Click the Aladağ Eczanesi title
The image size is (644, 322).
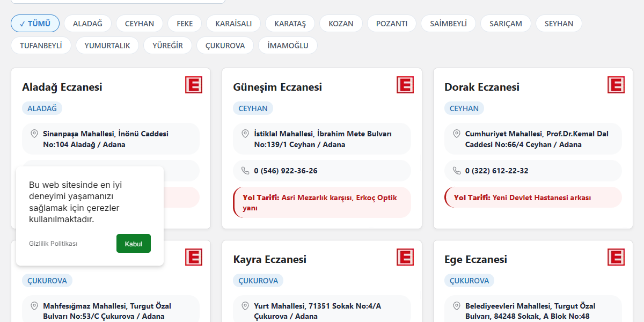[62, 87]
